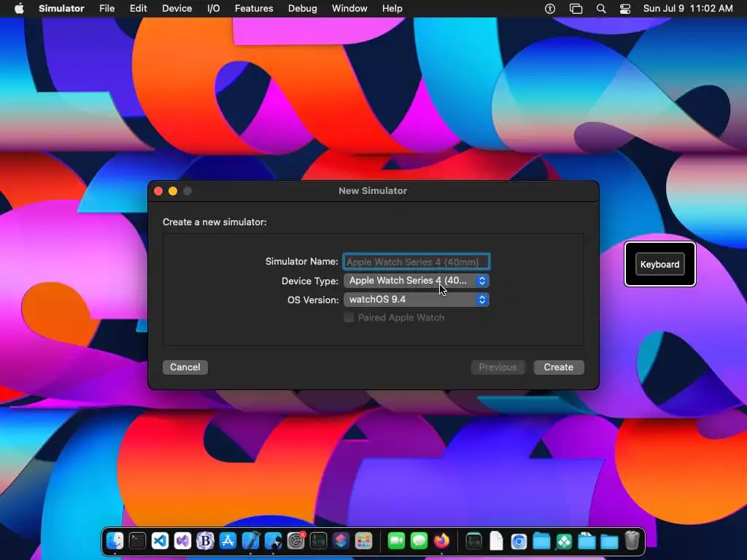
Task: Click the Keyboard button on the right
Action: (659, 264)
